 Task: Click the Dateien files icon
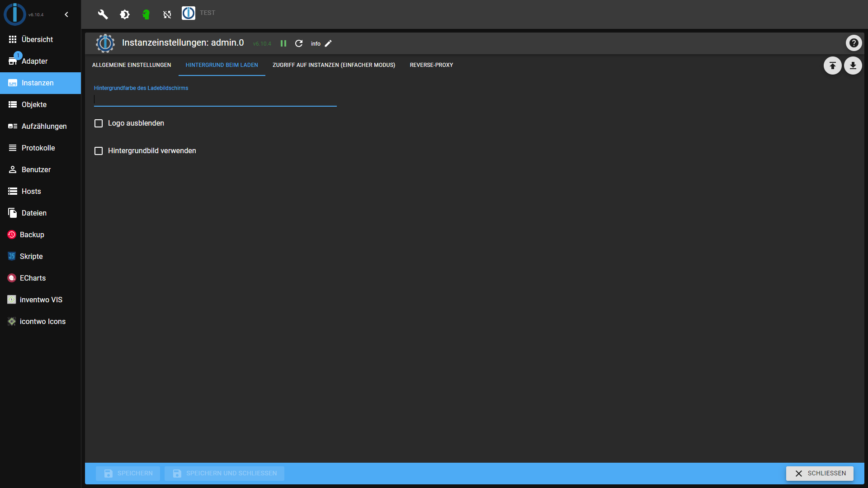click(x=13, y=213)
